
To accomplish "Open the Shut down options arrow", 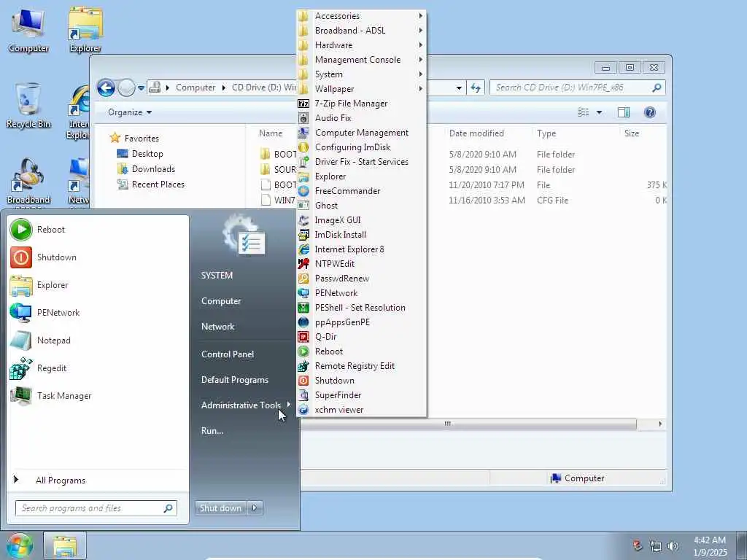I will click(255, 508).
